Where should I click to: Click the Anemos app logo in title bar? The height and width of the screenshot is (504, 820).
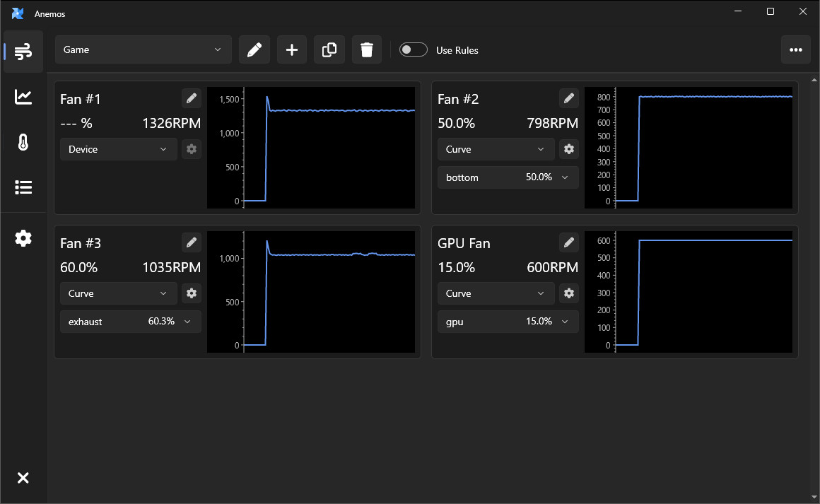coord(18,13)
